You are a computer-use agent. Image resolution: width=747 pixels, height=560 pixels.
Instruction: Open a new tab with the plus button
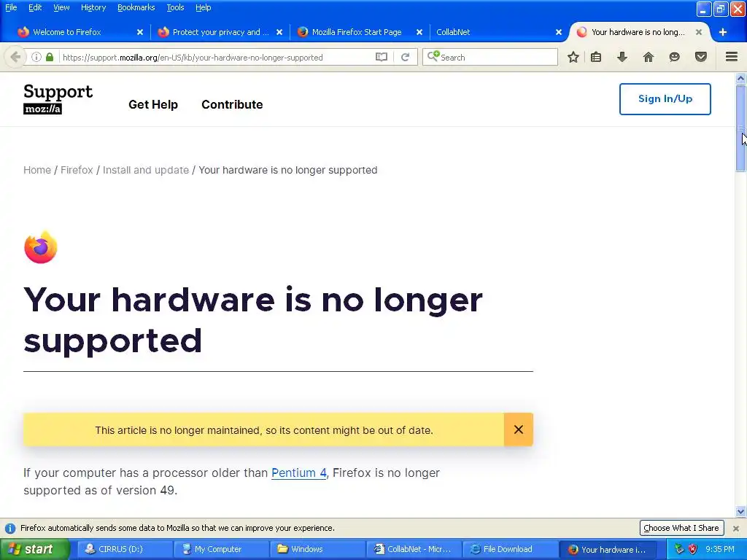click(x=723, y=32)
